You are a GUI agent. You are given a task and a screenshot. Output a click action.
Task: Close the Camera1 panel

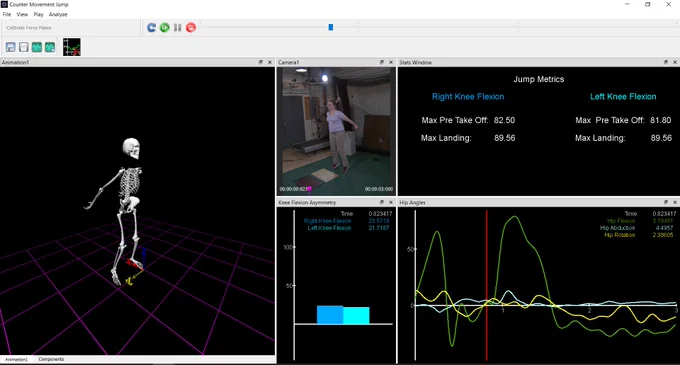pyautogui.click(x=391, y=62)
